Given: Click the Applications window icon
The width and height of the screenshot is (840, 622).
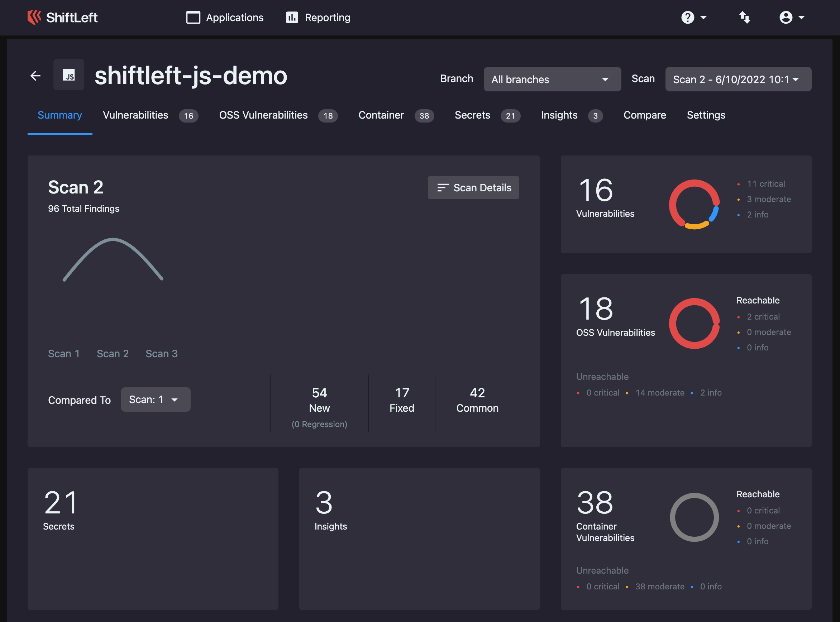Looking at the screenshot, I should pyautogui.click(x=193, y=17).
